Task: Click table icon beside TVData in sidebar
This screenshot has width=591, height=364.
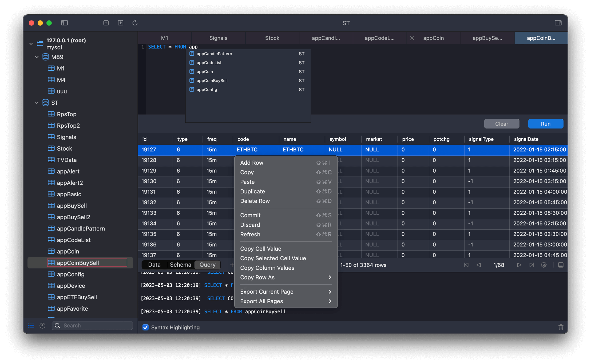Action: (x=51, y=160)
